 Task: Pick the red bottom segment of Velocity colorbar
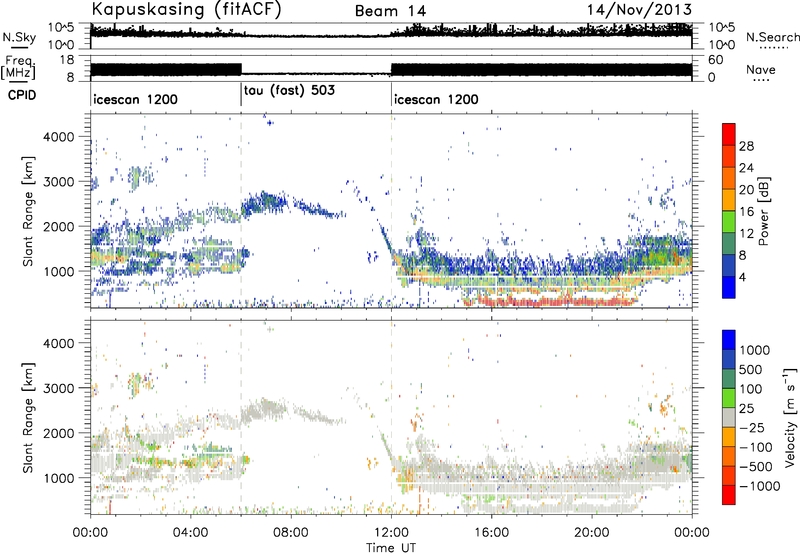coord(729,495)
